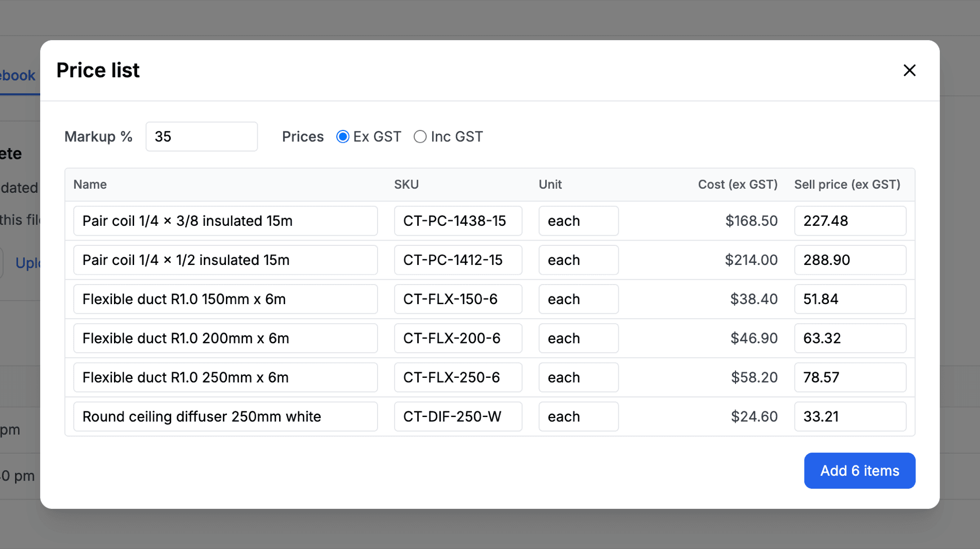Edit the unit field for CT-FLX-150-6 row
This screenshot has width=980, height=549.
(579, 299)
